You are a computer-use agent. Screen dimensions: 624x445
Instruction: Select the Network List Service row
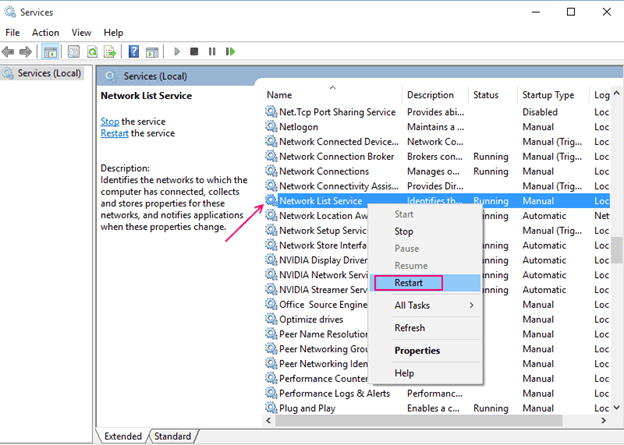click(437, 201)
